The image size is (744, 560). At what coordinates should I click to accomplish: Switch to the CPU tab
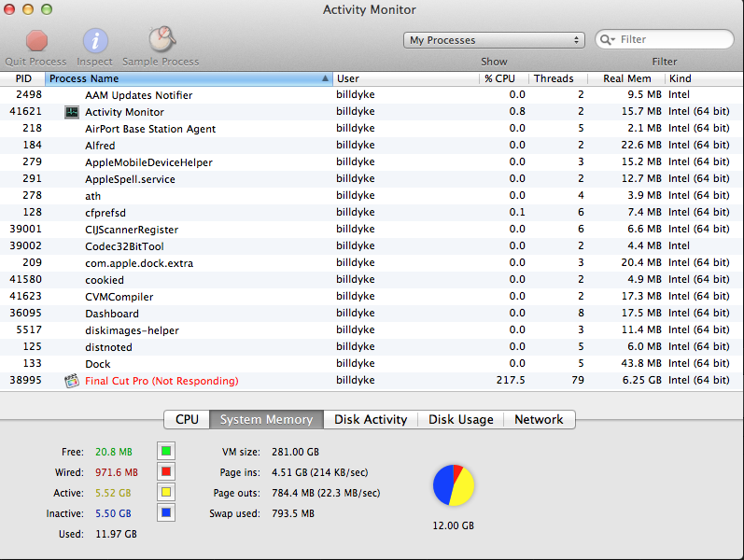187,419
